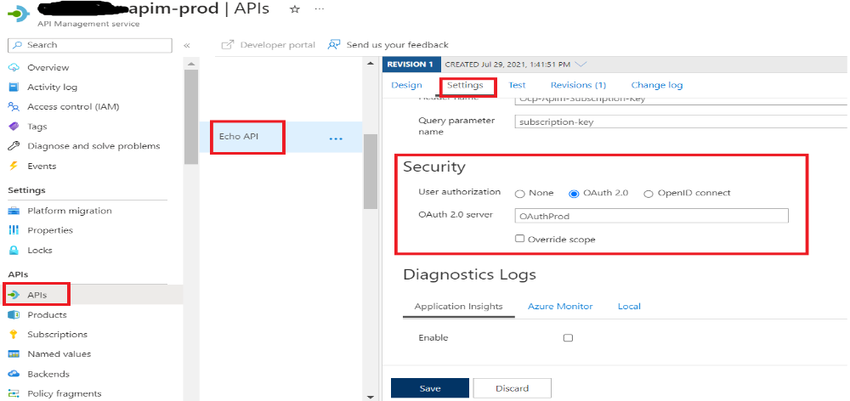This screenshot has width=850, height=401.
Task: Open Products in the sidebar
Action: tap(47, 314)
